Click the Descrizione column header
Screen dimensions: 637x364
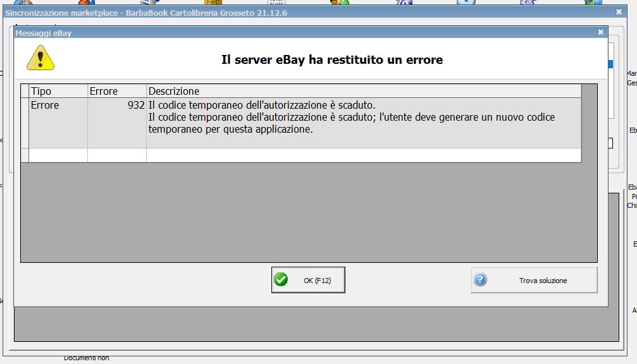(364, 91)
